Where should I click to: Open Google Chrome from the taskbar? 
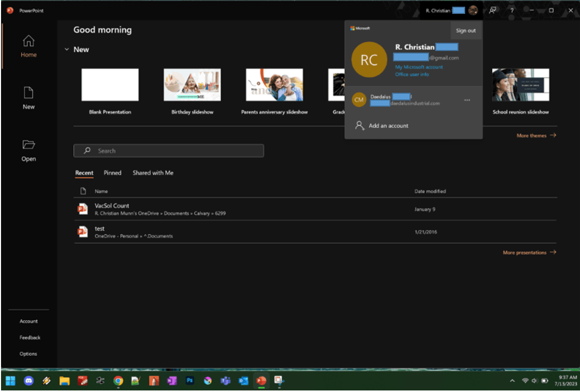point(118,381)
